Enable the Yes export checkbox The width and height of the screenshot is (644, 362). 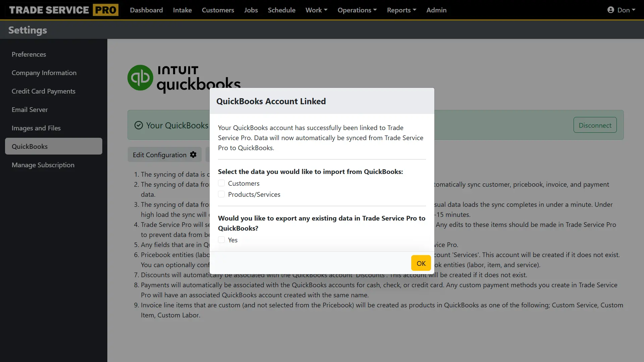pos(221,240)
